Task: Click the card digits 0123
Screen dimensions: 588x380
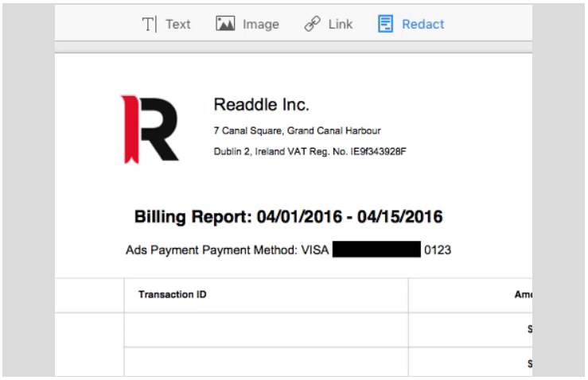Action: (x=438, y=250)
